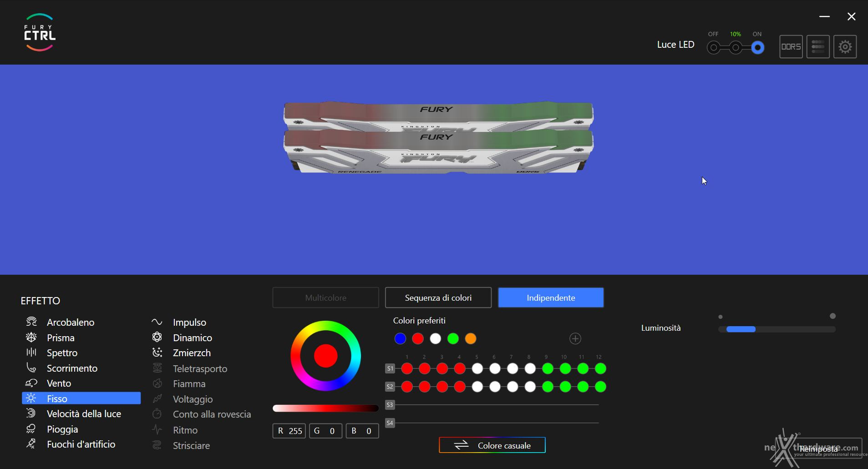Choose the Velocità della luce effect icon
The height and width of the screenshot is (469, 868).
[x=31, y=413]
